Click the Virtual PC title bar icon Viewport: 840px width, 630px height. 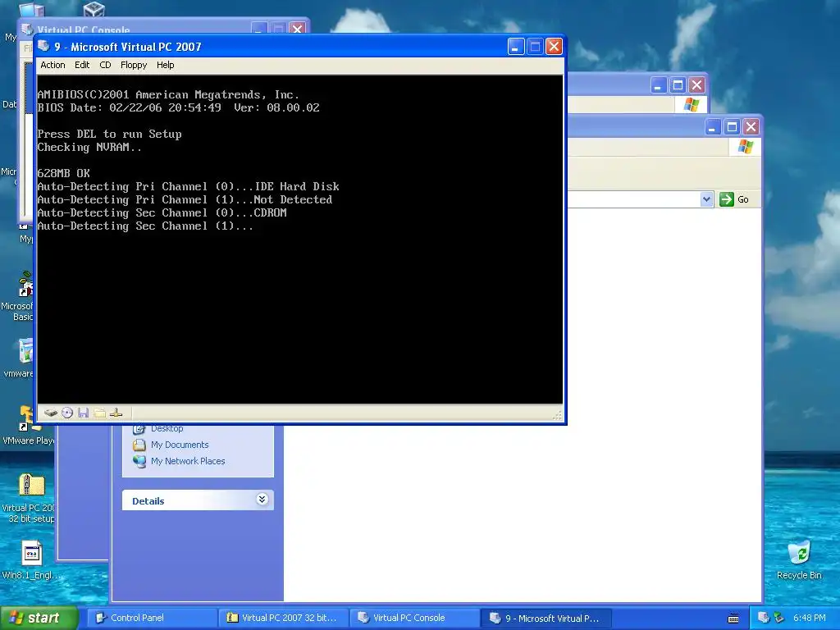pos(44,46)
